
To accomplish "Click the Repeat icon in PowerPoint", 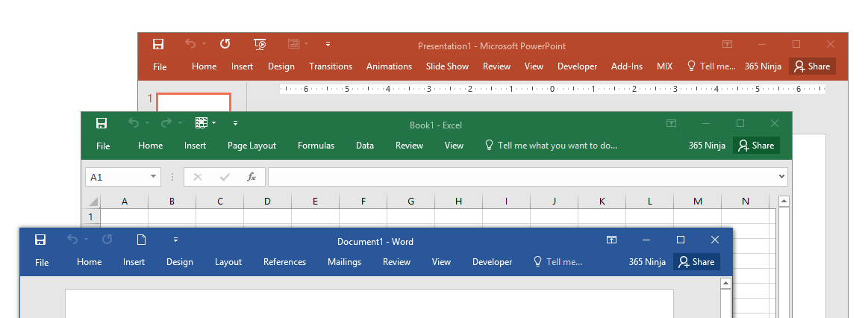I will 225,44.
